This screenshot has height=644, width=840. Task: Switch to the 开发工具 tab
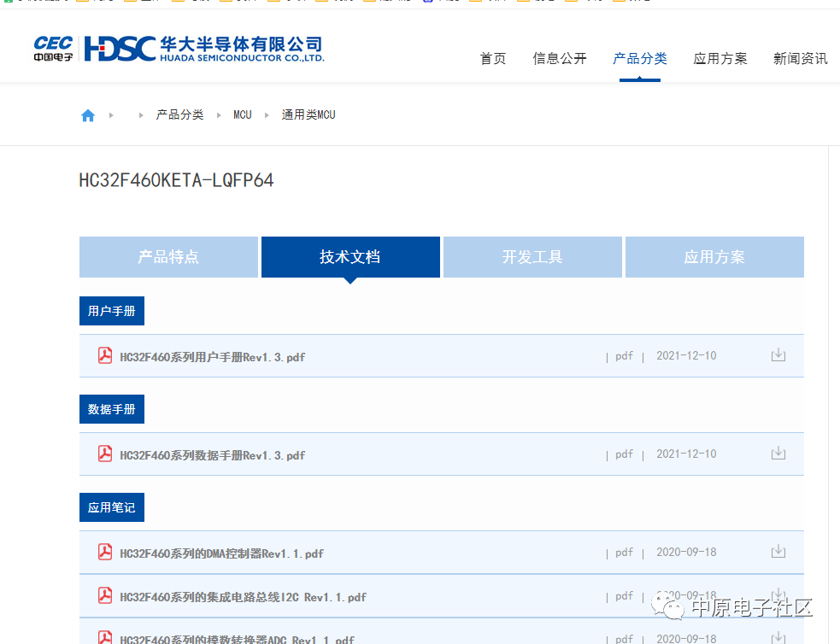[x=532, y=257]
